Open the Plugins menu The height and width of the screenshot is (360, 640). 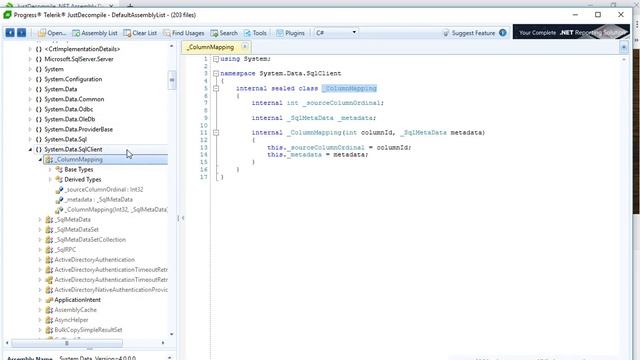pos(290,33)
